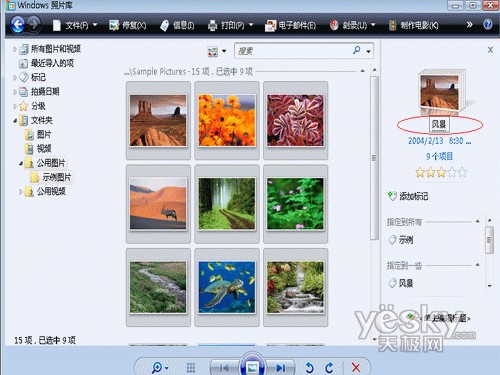This screenshot has width=500, height=375.
Task: Select the forest path thumbnail
Action: (227, 204)
